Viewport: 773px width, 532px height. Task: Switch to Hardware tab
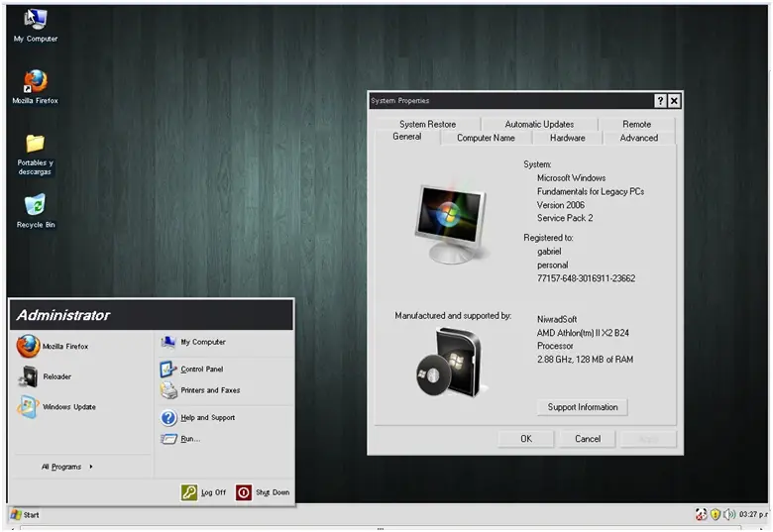[568, 138]
